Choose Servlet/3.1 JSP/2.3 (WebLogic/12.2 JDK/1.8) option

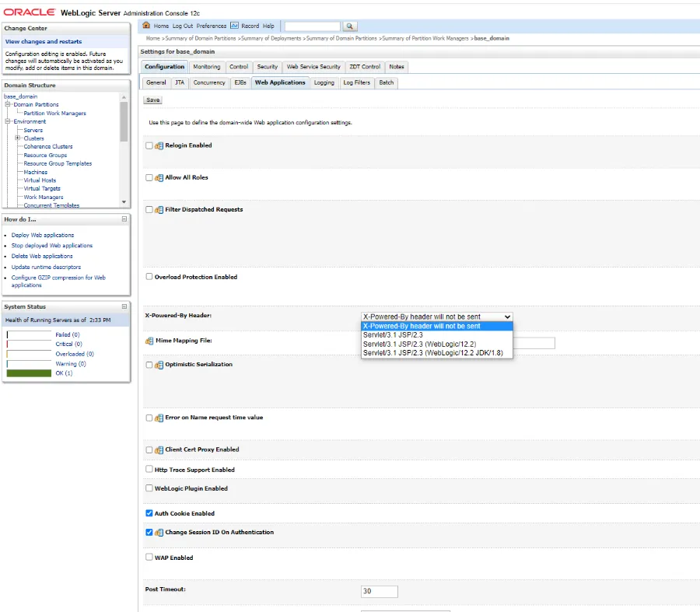[436, 353]
